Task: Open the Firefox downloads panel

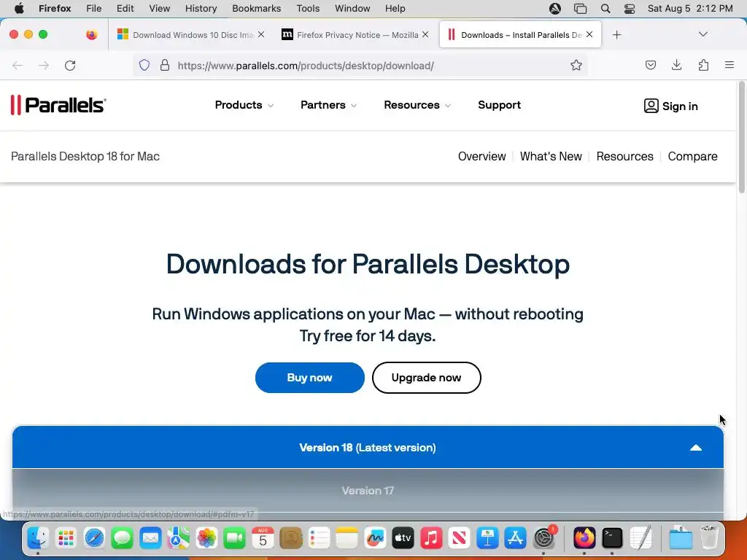Action: pos(676,65)
